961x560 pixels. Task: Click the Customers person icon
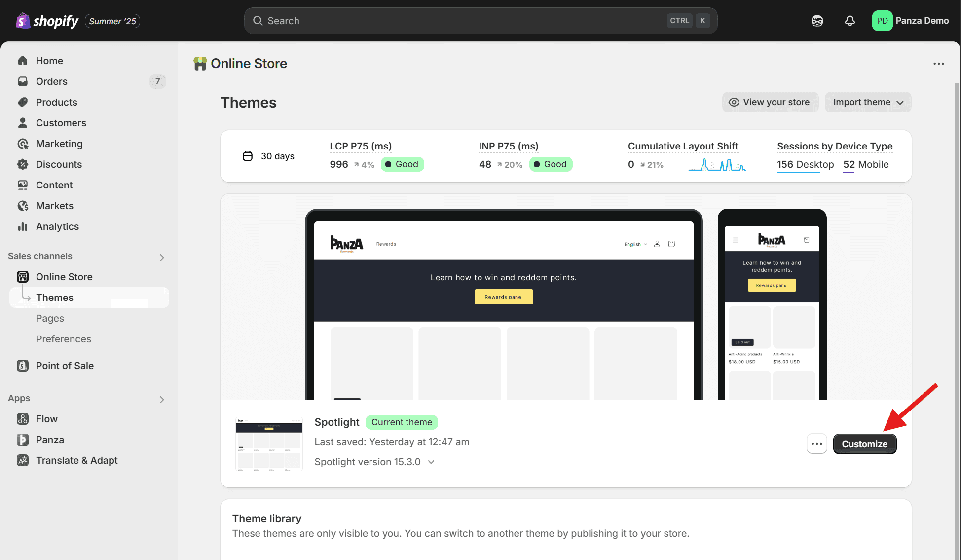pyautogui.click(x=23, y=123)
